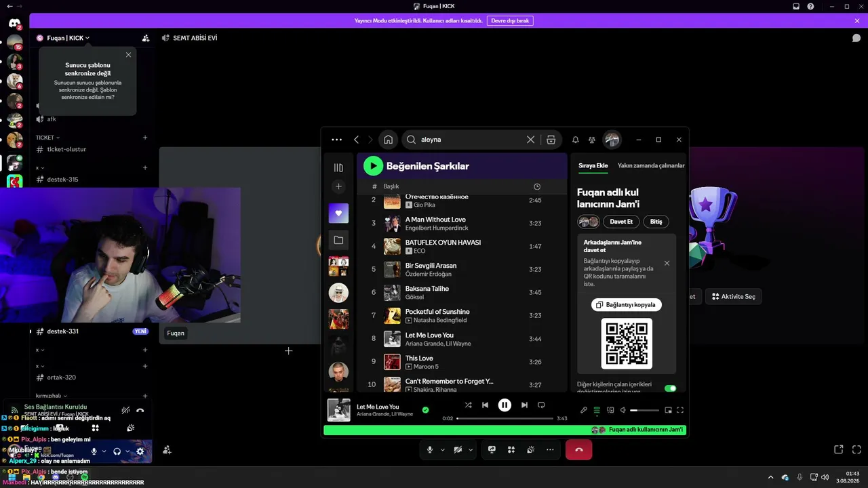Open Browse icon in Spotify search bar
Viewport: 868px width, 488px height.
coord(551,140)
